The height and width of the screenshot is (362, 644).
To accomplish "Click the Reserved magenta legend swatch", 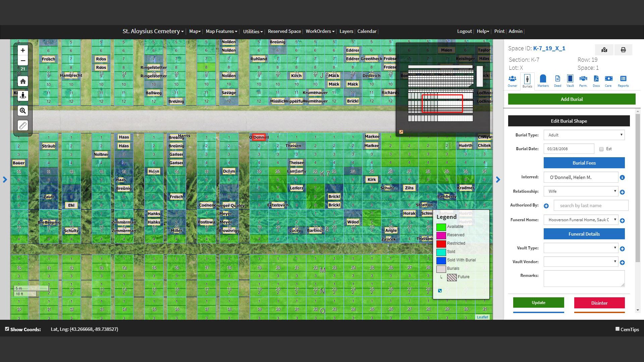I will (441, 235).
